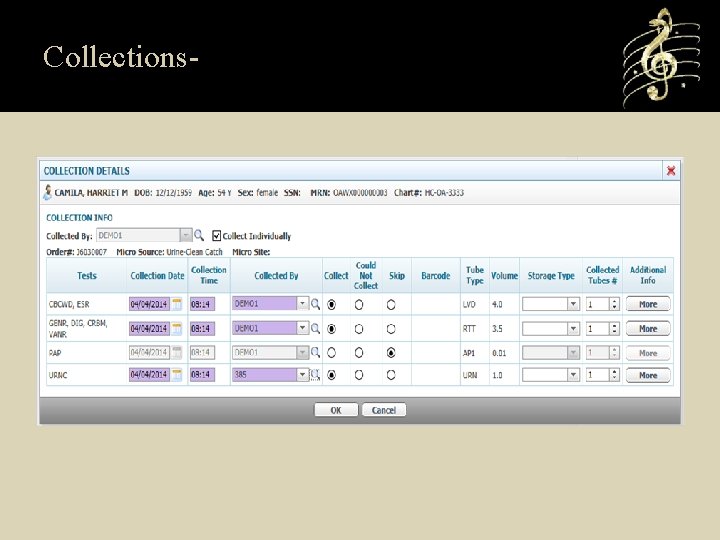Adjust Collected Tubes stepper for CBCWD, ESR
Image resolution: width=720 pixels, height=540 pixels.
(x=614, y=304)
